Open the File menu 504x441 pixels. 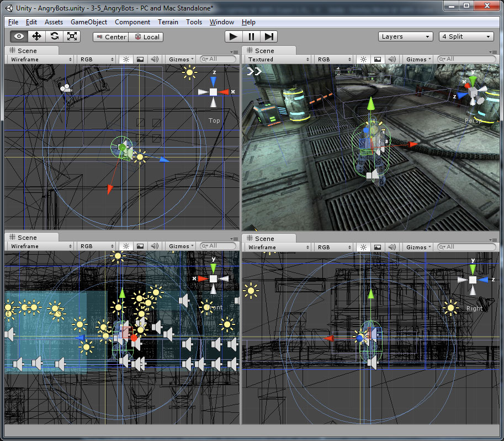click(13, 22)
